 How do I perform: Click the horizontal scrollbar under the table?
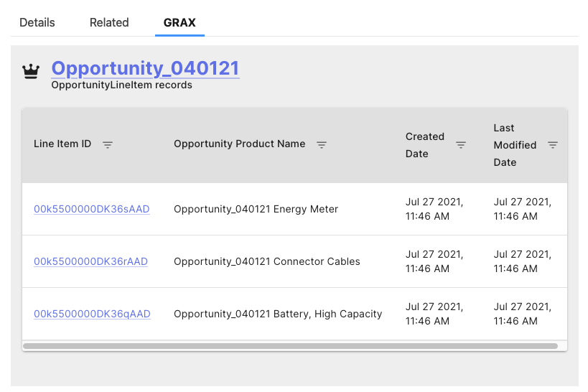click(x=290, y=346)
